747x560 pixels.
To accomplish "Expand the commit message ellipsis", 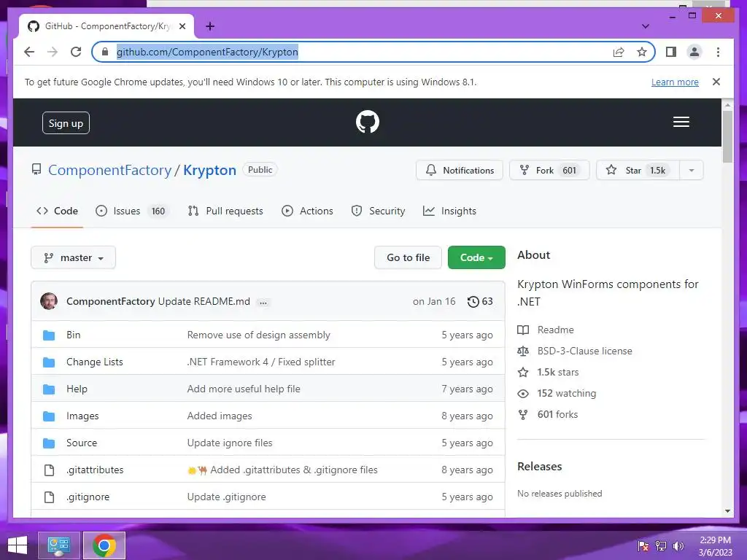I will pos(263,302).
